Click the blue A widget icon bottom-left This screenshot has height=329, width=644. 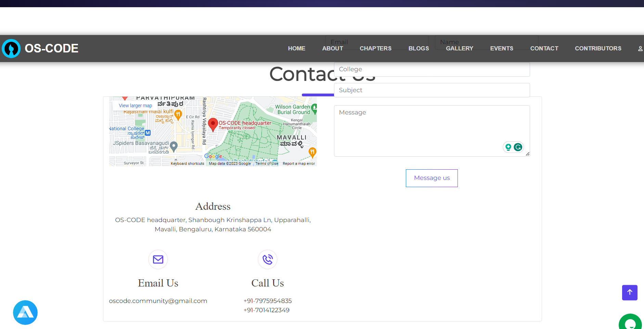click(25, 312)
